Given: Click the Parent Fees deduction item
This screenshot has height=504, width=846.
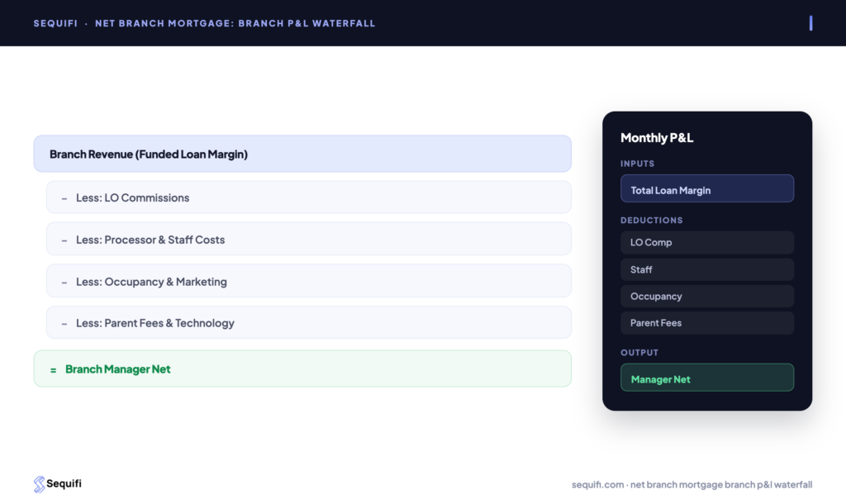Looking at the screenshot, I should tap(707, 323).
